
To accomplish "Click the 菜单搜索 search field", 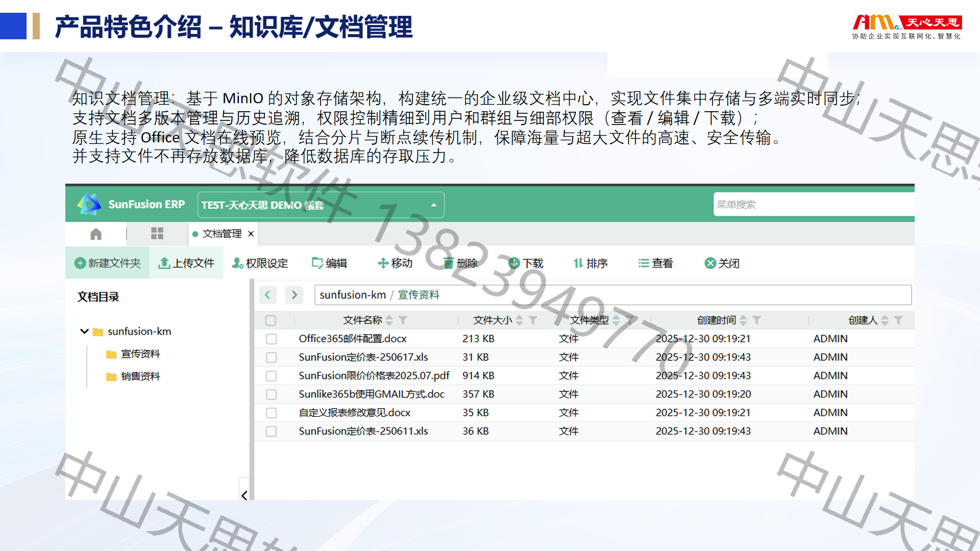I will (814, 205).
